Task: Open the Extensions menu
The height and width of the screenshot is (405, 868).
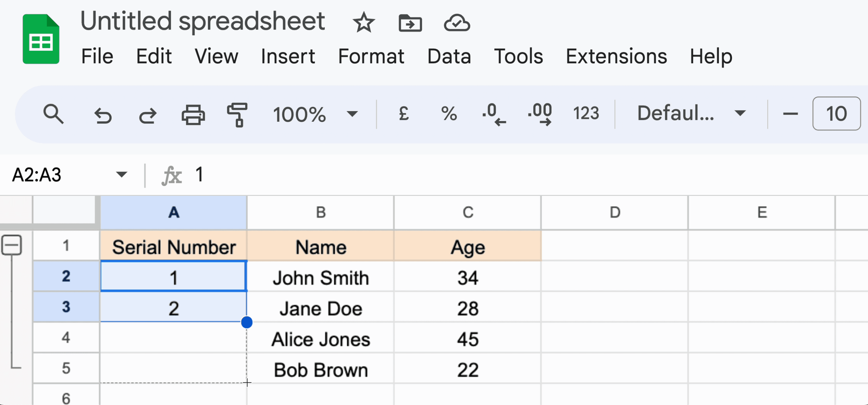Action: pos(616,56)
